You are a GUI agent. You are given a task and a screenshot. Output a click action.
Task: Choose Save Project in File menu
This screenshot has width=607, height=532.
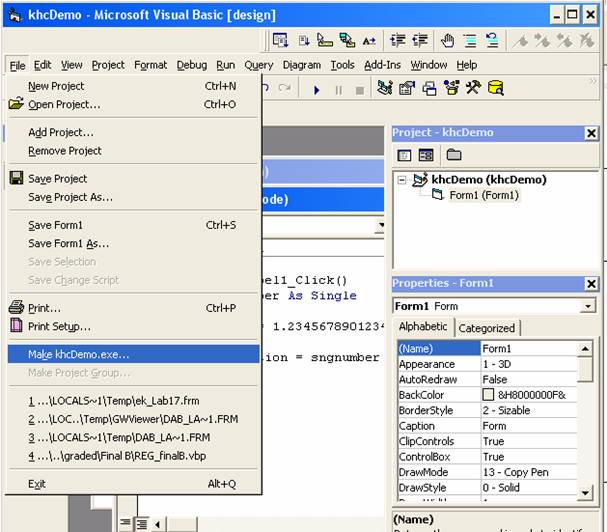134,179
